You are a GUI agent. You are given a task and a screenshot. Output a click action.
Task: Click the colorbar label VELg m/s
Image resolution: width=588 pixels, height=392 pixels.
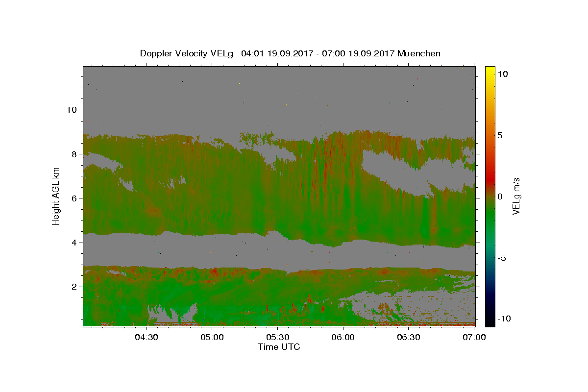[x=516, y=196]
